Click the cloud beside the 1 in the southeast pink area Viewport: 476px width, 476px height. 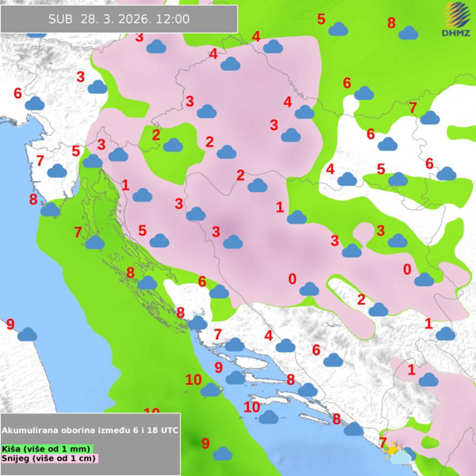pos(428,379)
